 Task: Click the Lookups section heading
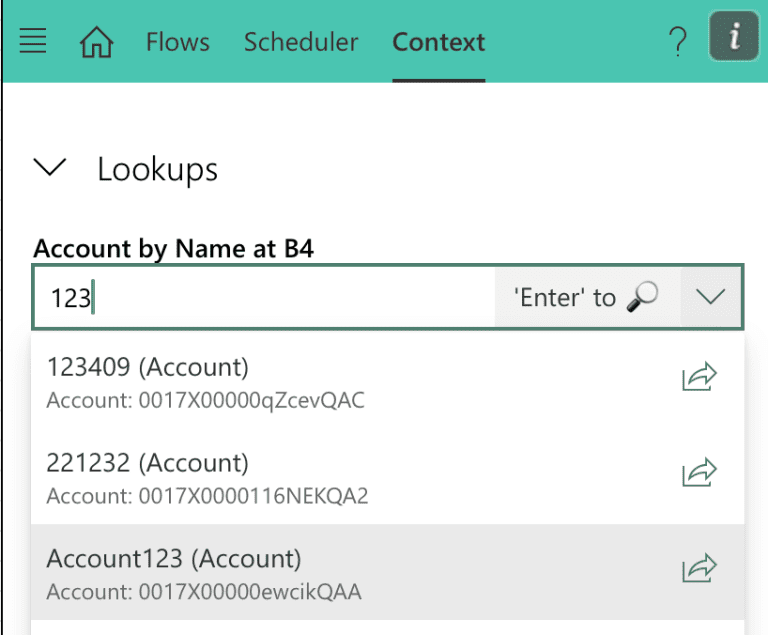tap(157, 169)
